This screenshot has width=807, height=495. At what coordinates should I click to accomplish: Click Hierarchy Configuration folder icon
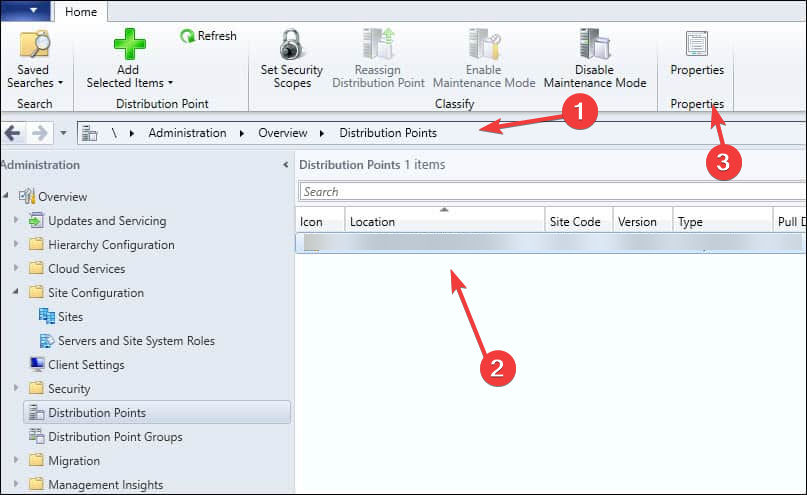point(37,244)
